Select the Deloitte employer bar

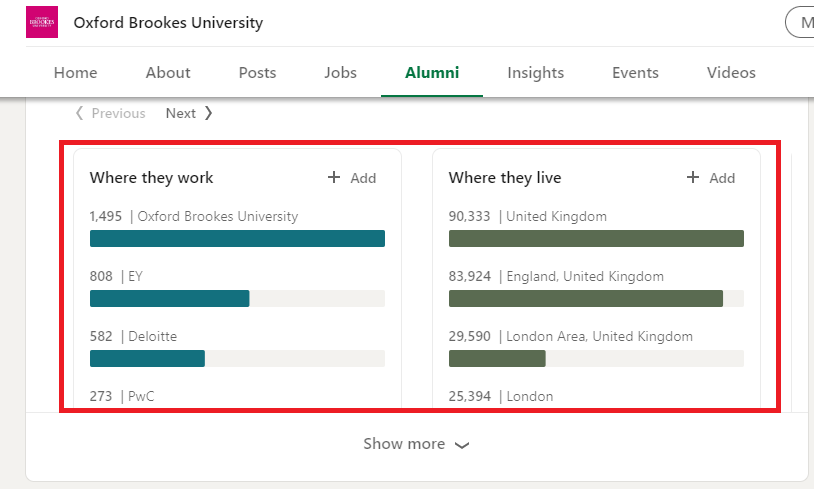pos(237,358)
